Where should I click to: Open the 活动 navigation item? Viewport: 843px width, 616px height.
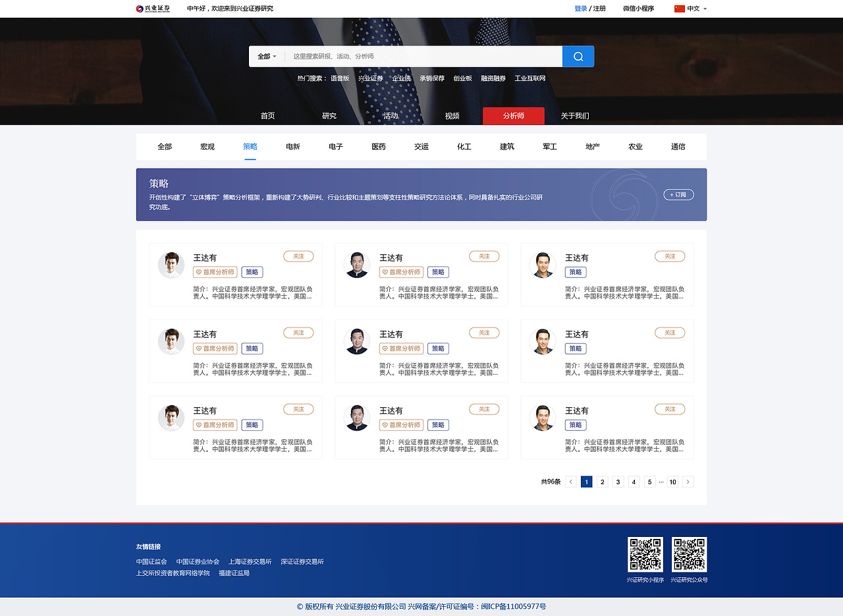point(391,116)
